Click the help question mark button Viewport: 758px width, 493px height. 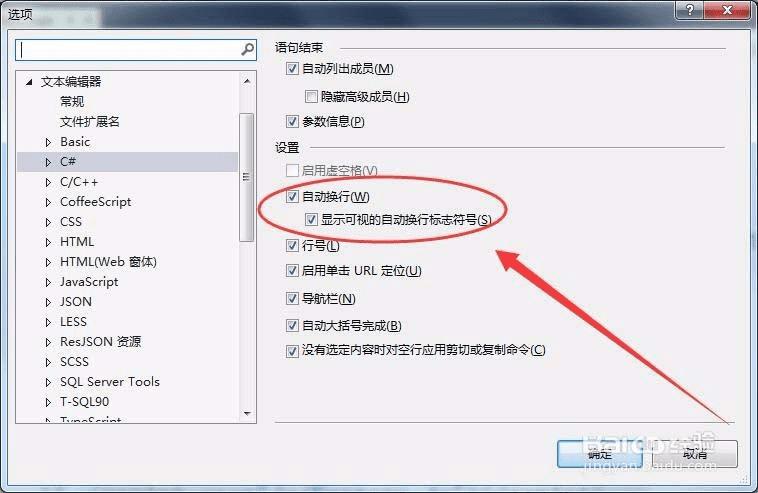pyautogui.click(x=690, y=10)
